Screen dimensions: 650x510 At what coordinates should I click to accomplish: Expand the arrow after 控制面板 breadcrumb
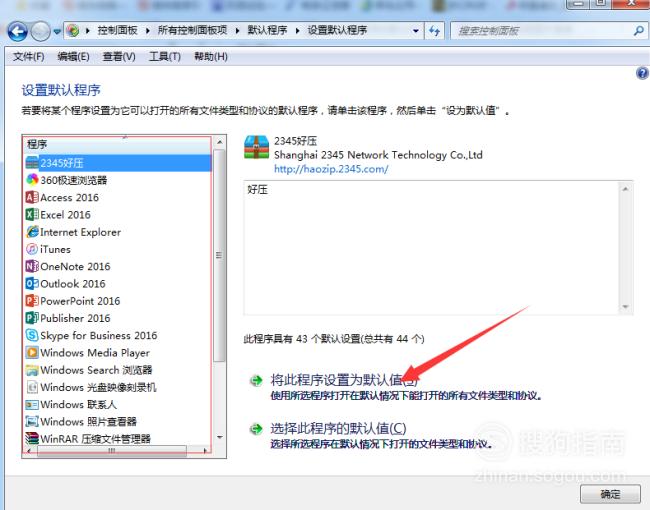[x=148, y=31]
